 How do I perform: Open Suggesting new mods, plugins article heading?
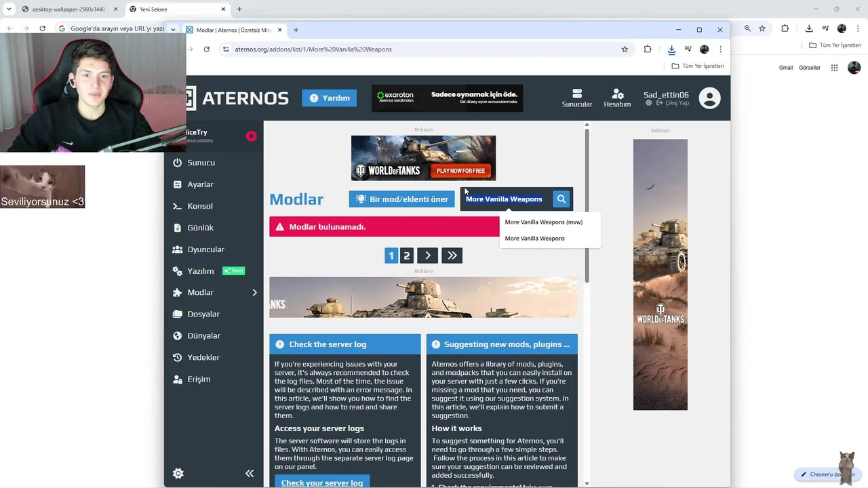point(507,344)
